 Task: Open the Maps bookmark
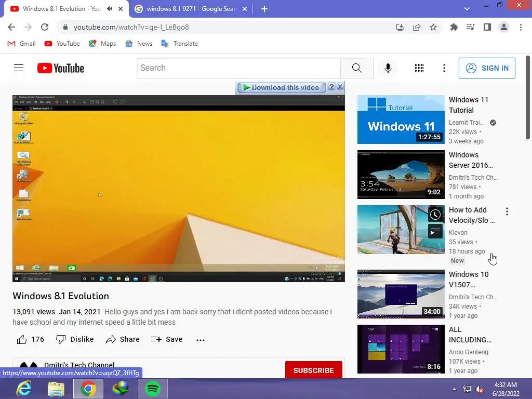[x=102, y=44]
